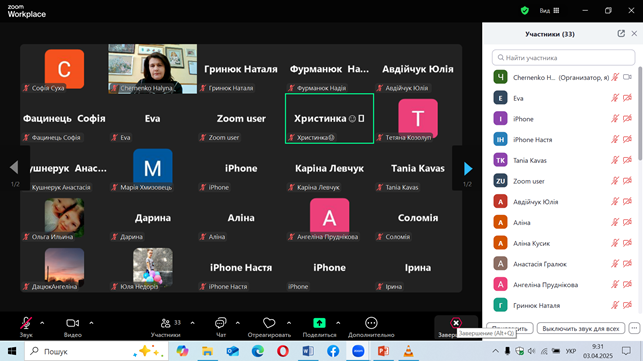Start camera with the Видео button
643x361 pixels.
[73, 323]
